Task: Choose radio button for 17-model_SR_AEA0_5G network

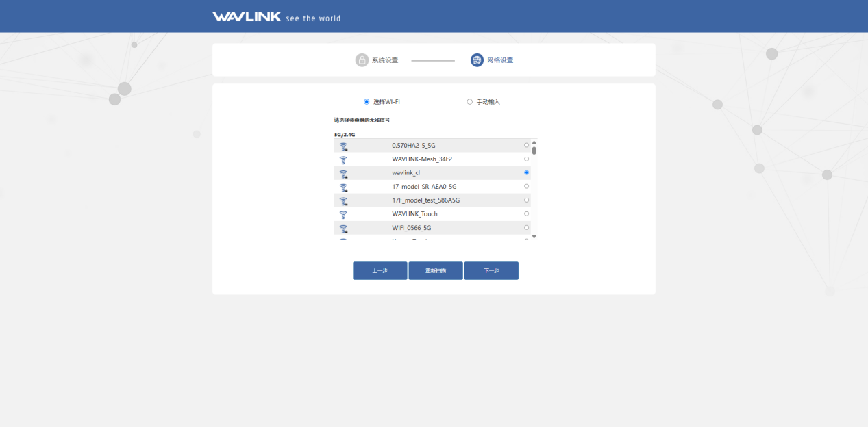Action: [x=526, y=186]
